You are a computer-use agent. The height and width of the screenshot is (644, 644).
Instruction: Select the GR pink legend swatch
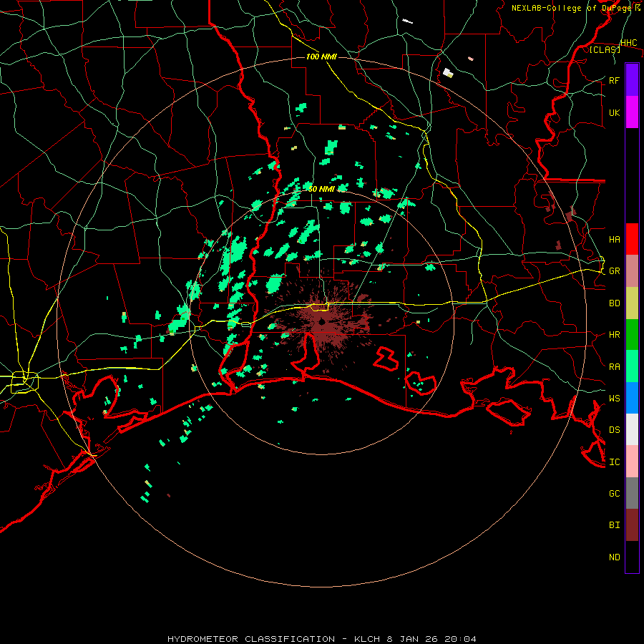632,271
